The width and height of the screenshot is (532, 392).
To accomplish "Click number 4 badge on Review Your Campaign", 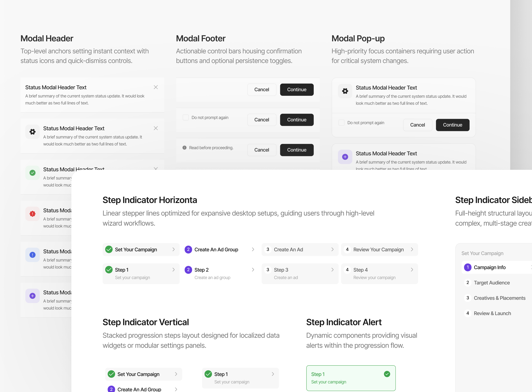I will coord(347,249).
